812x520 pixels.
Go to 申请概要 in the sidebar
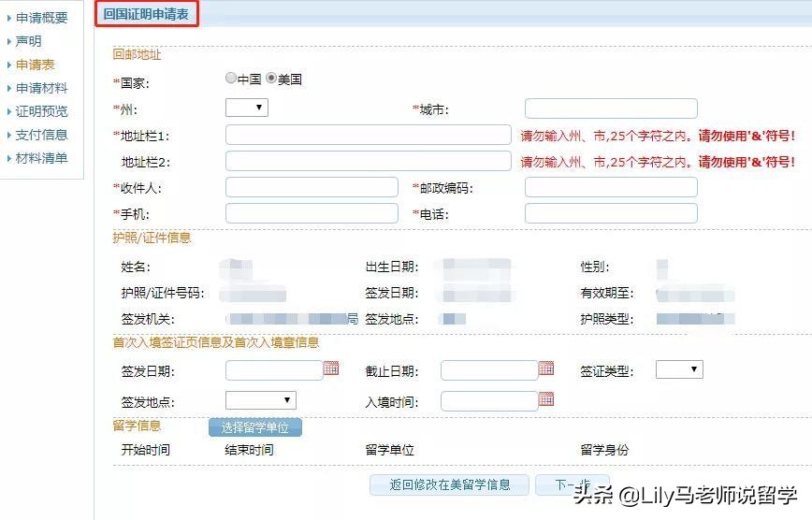coord(42,18)
